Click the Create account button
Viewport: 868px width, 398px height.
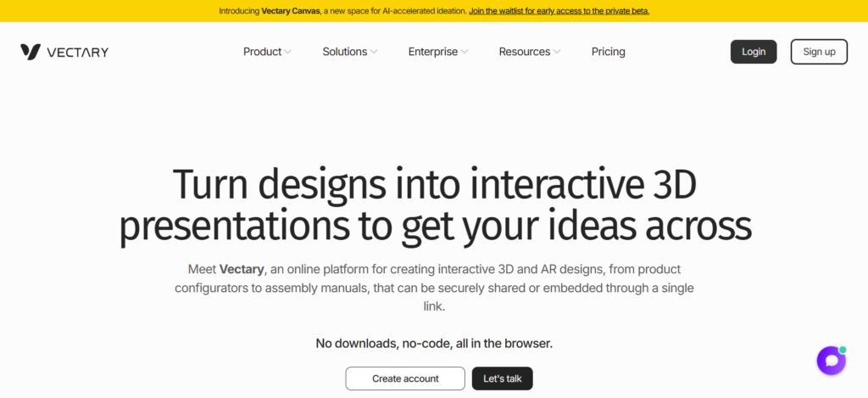coord(405,378)
